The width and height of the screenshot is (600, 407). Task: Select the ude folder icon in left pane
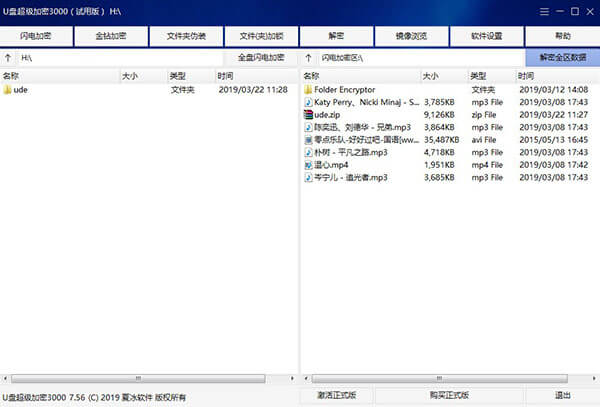(x=7, y=90)
